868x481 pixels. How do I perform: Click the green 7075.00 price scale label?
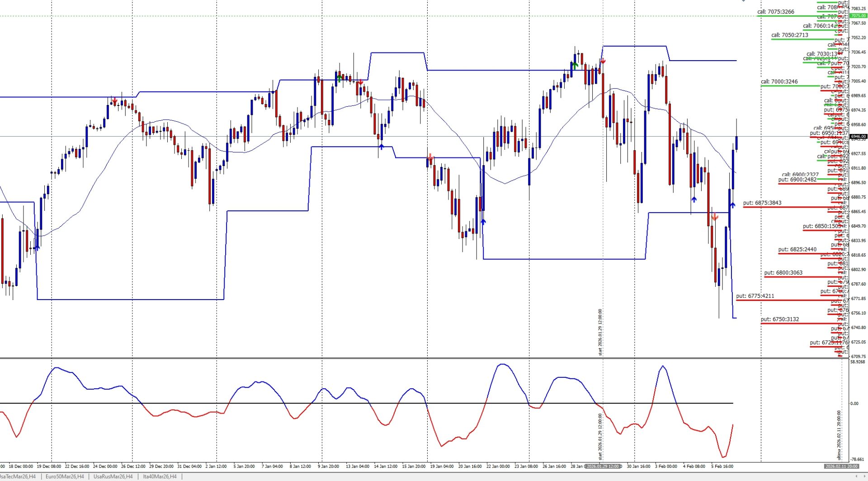(858, 16)
